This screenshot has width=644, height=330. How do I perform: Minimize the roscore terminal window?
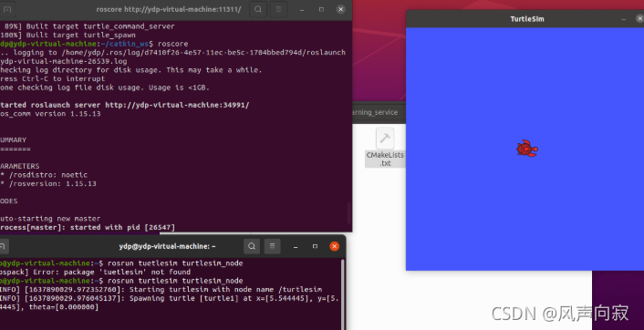point(302,9)
